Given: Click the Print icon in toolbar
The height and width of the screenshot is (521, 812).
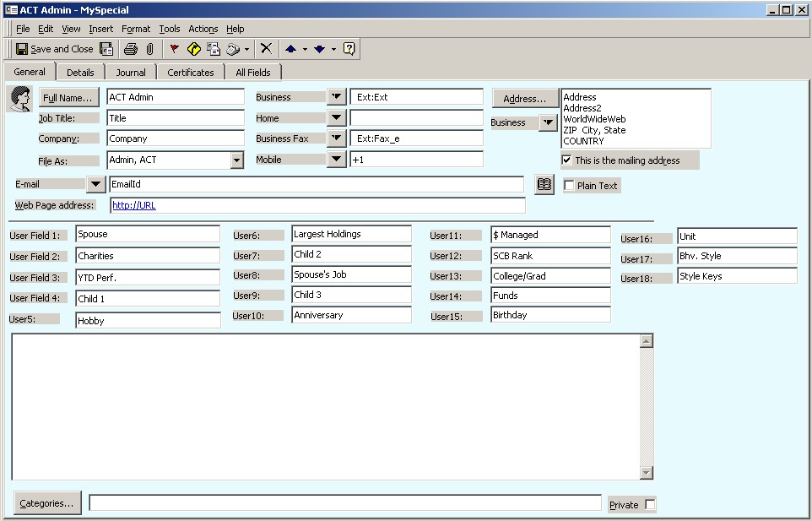Looking at the screenshot, I should coord(131,49).
